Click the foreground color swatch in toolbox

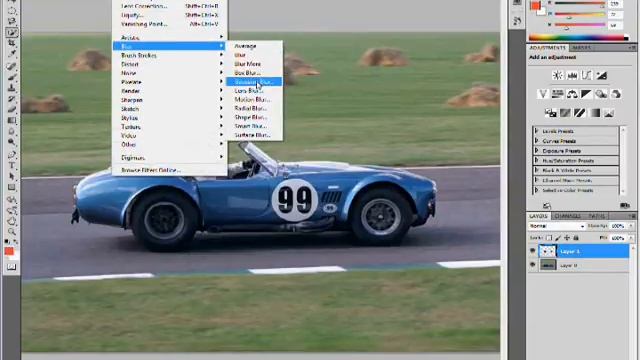tap(9, 251)
